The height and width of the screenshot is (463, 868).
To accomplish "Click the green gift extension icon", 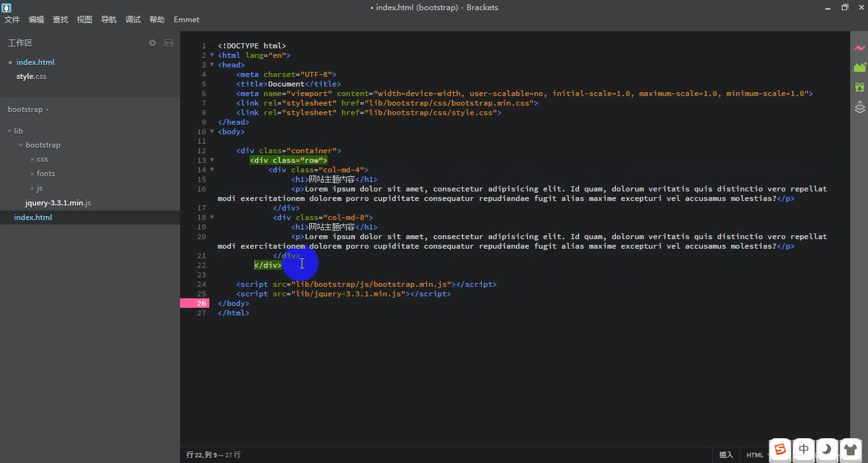I will (x=860, y=86).
